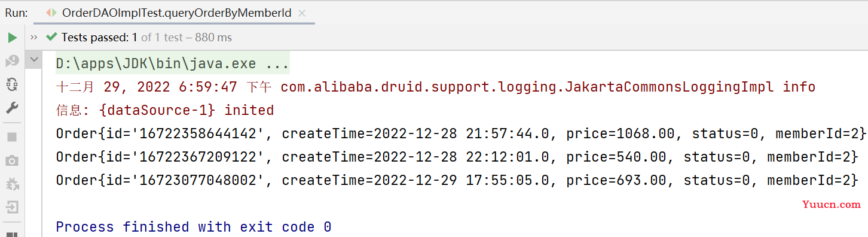Collapse console fold chevron beside java.exe line
The width and height of the screenshot is (868, 237).
click(x=34, y=60)
